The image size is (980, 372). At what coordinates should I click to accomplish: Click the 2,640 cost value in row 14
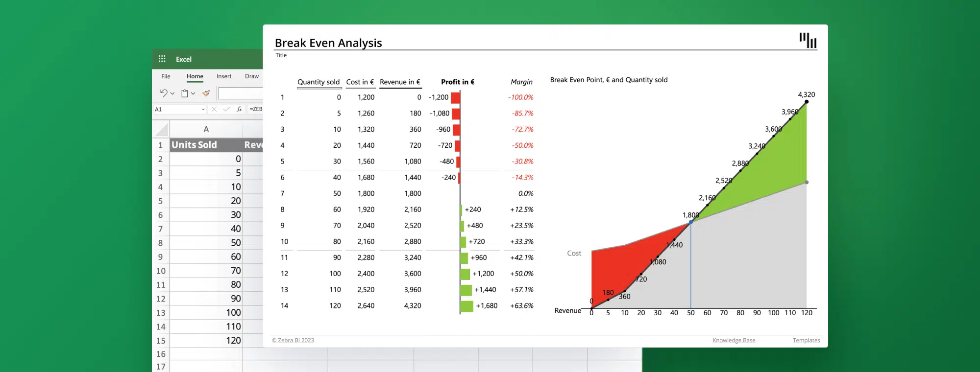pyautogui.click(x=366, y=306)
